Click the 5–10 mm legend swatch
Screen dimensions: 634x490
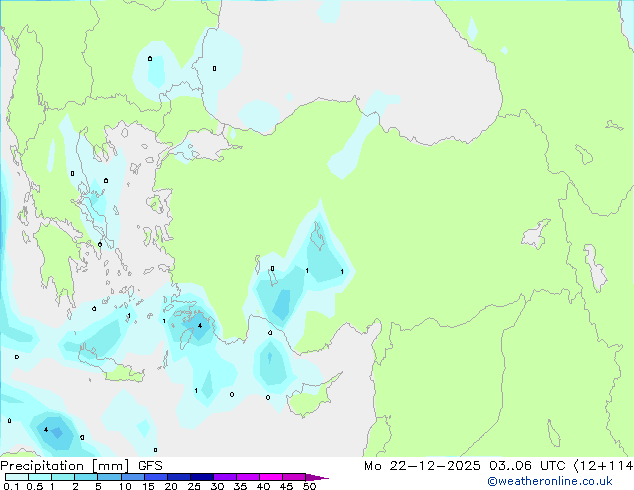point(109,477)
